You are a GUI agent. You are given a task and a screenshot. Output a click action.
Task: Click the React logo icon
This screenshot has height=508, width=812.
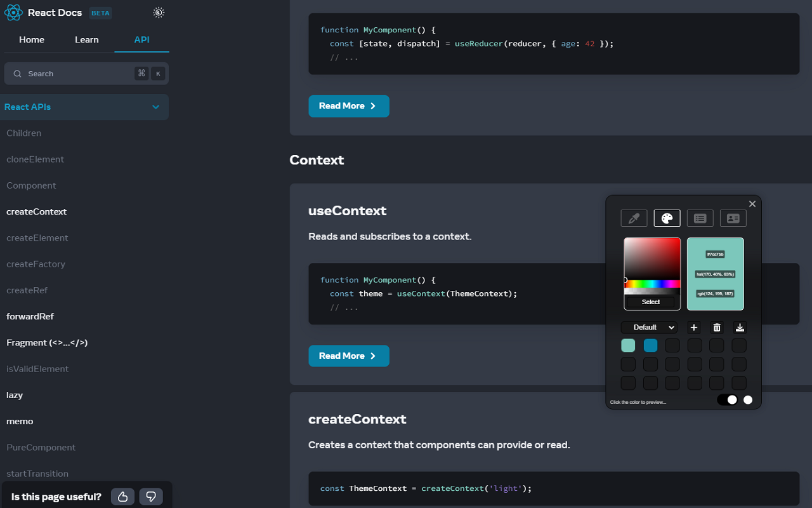pyautogui.click(x=13, y=13)
